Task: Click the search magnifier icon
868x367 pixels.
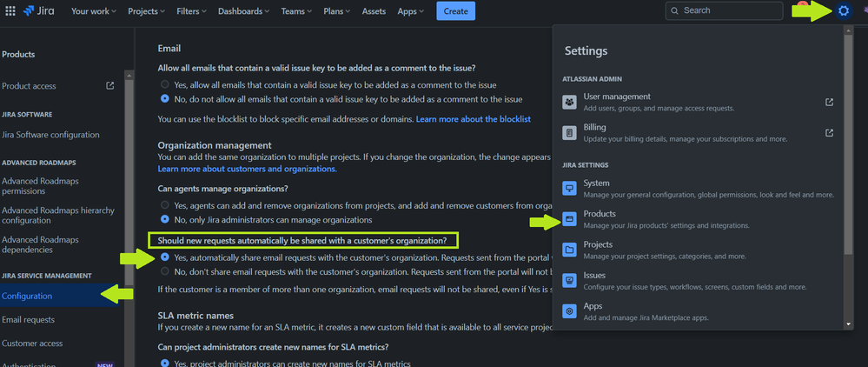Action: pyautogui.click(x=674, y=10)
